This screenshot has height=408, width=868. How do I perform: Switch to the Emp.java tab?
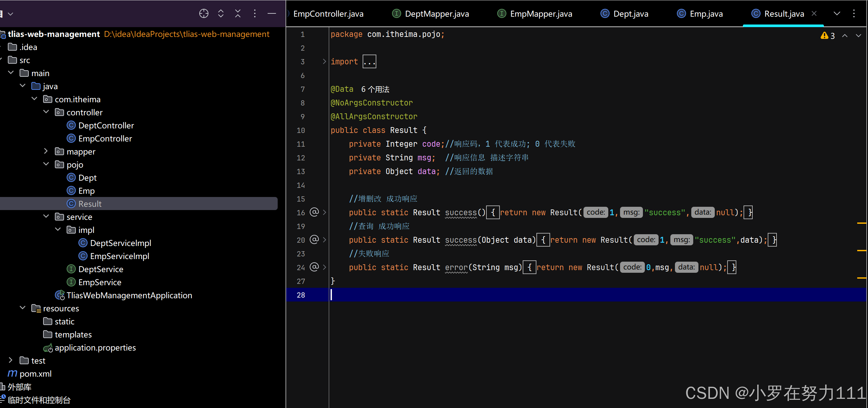[x=706, y=14]
